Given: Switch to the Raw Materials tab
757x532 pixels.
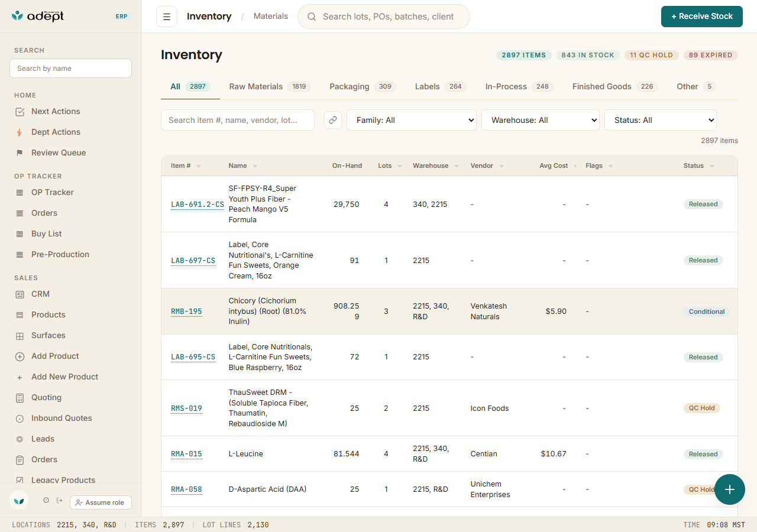Looking at the screenshot, I should 270,87.
